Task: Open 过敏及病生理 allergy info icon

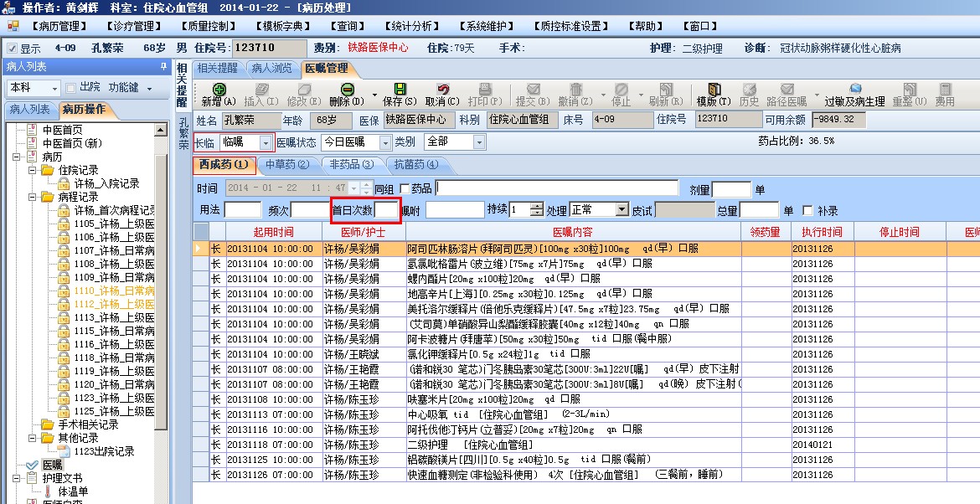Action: [x=855, y=89]
